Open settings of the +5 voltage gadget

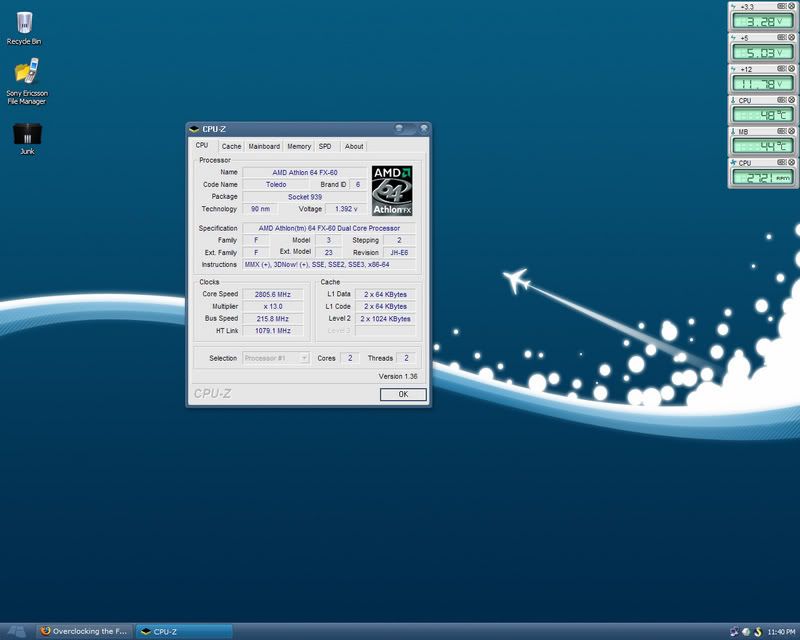(x=782, y=37)
